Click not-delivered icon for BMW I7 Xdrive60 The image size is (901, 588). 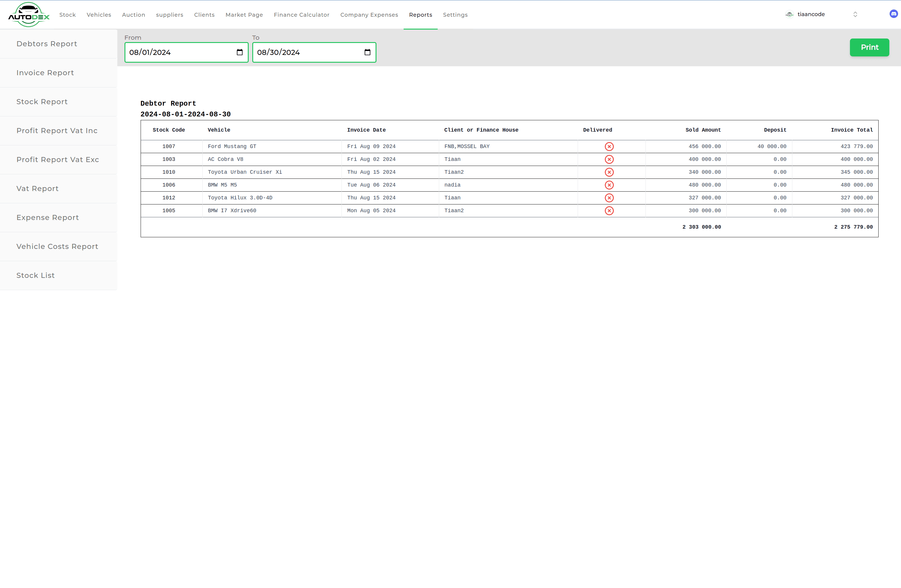(609, 211)
